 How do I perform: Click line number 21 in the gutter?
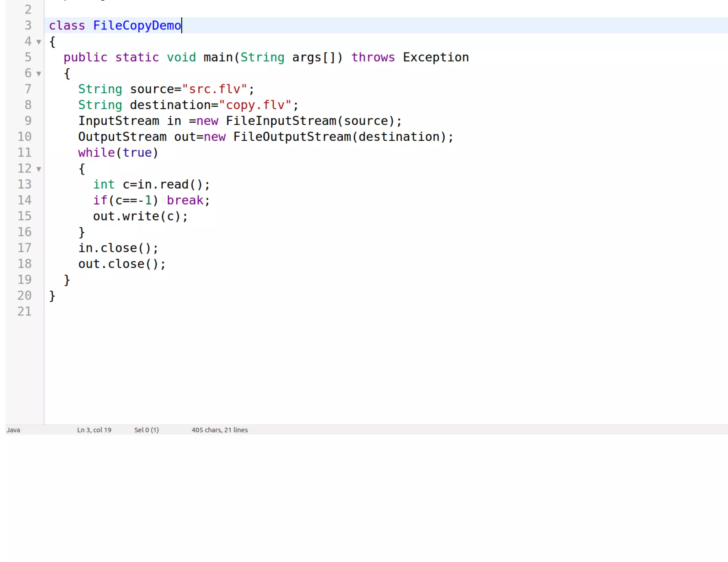[25, 312]
